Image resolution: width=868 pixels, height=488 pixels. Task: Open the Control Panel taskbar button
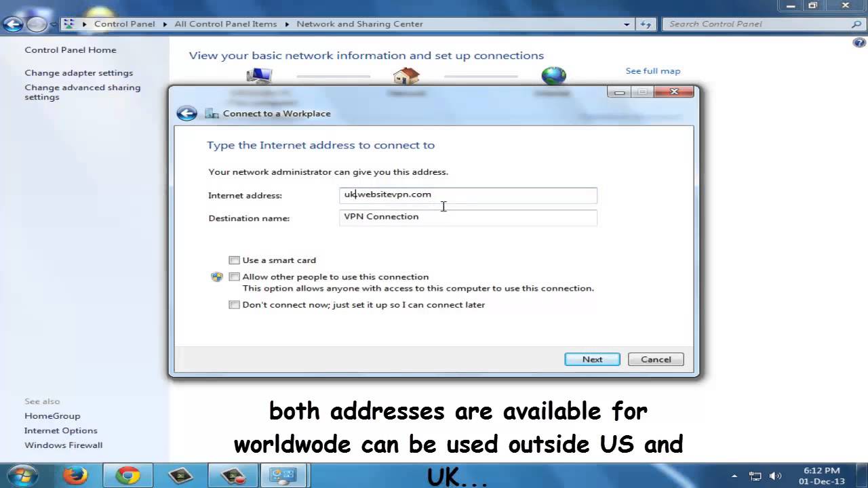(x=285, y=476)
